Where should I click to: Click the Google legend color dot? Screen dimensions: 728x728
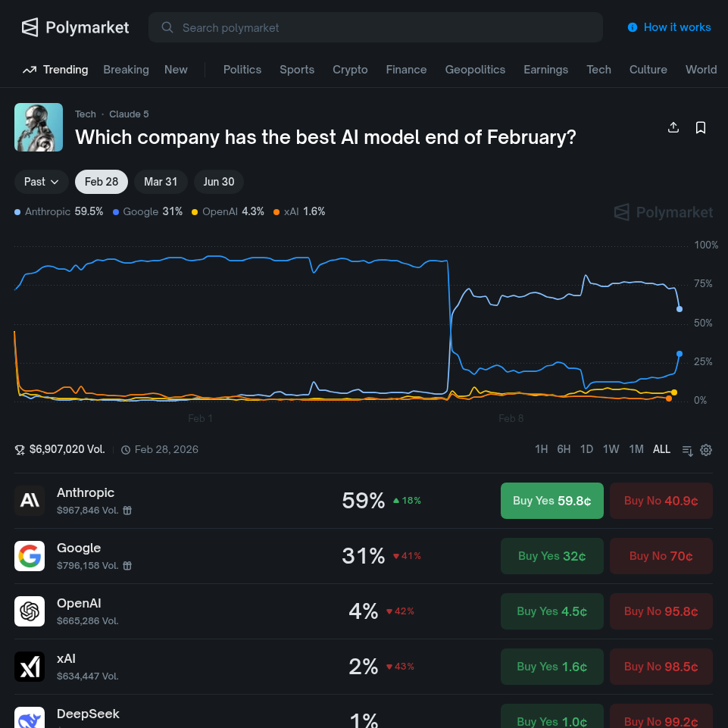[116, 212]
